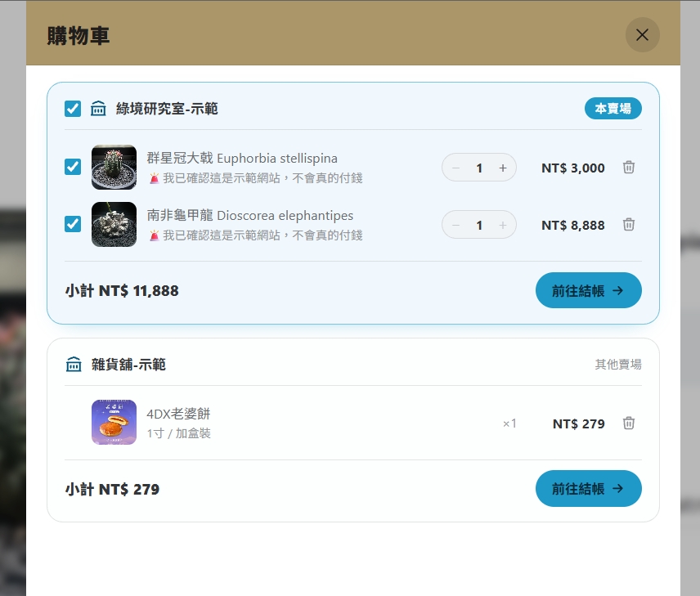Uncheck the 南非龜甲龍 Dioscorea elephantipes item
This screenshot has height=596, width=700.
[x=73, y=224]
